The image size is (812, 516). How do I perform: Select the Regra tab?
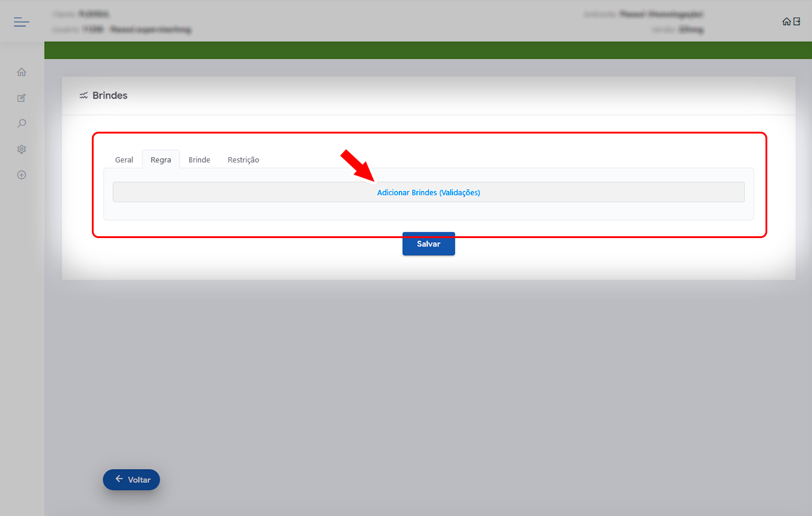(x=161, y=160)
